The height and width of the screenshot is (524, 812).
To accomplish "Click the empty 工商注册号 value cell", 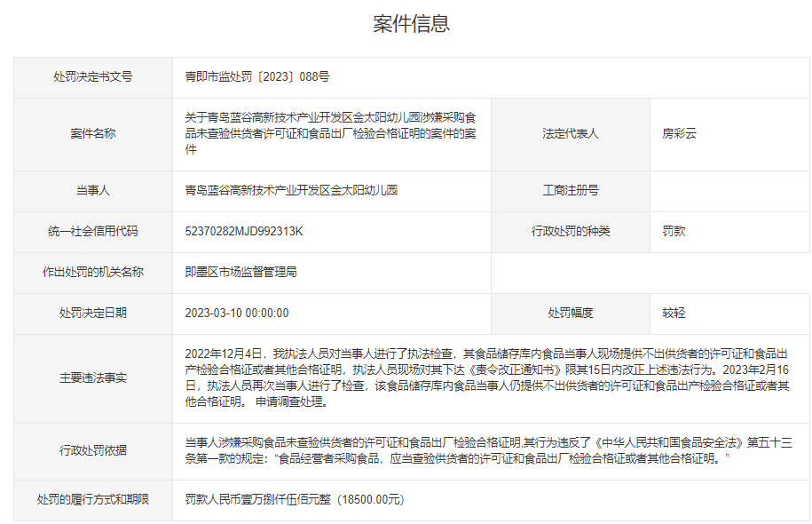I will point(728,189).
